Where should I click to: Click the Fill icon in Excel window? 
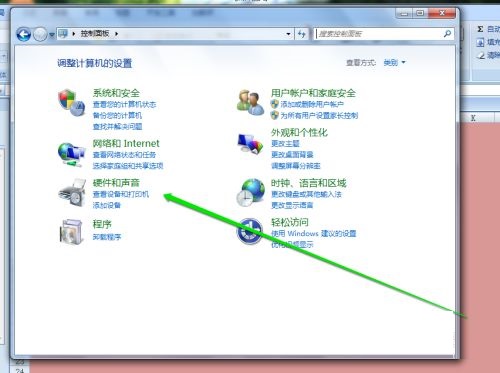[480, 42]
